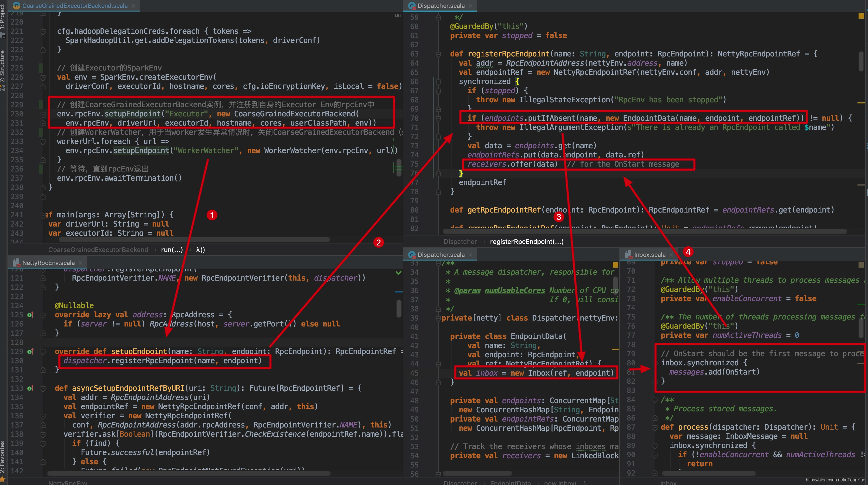Collapse workerUrl.foreach block at line 233

[43, 142]
